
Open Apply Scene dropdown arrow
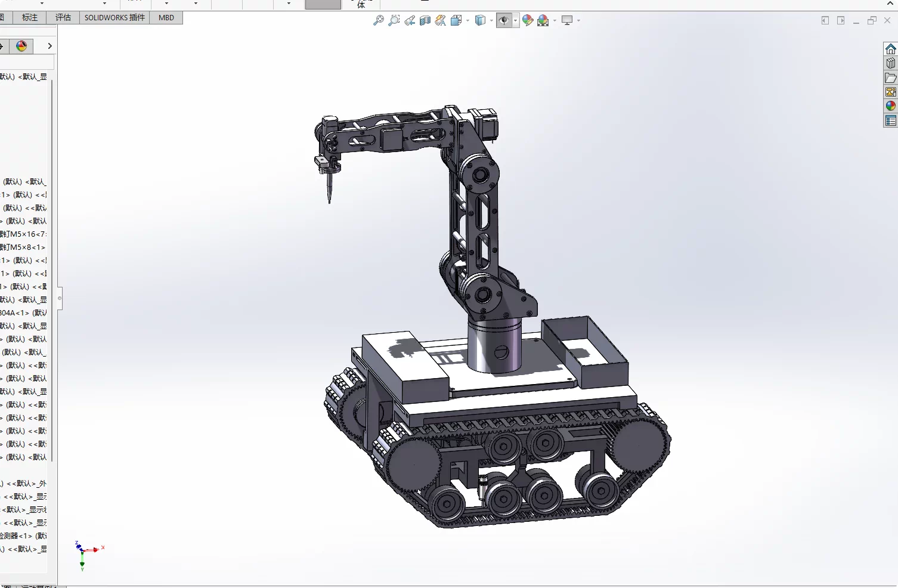click(x=555, y=20)
